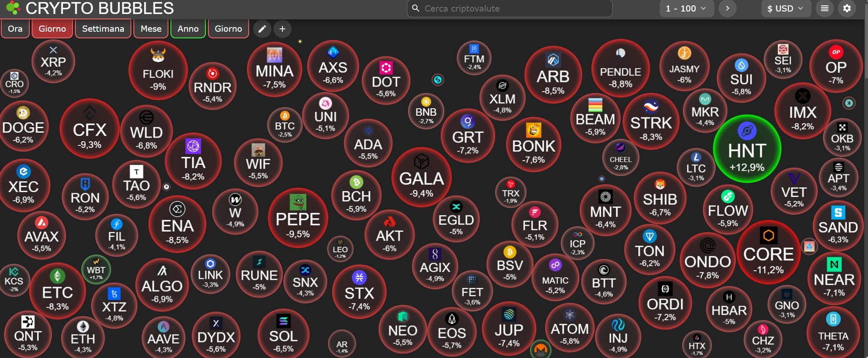Viewport: 868px width, 358px height.
Task: Click the BNB coin logo
Action: 426,101
